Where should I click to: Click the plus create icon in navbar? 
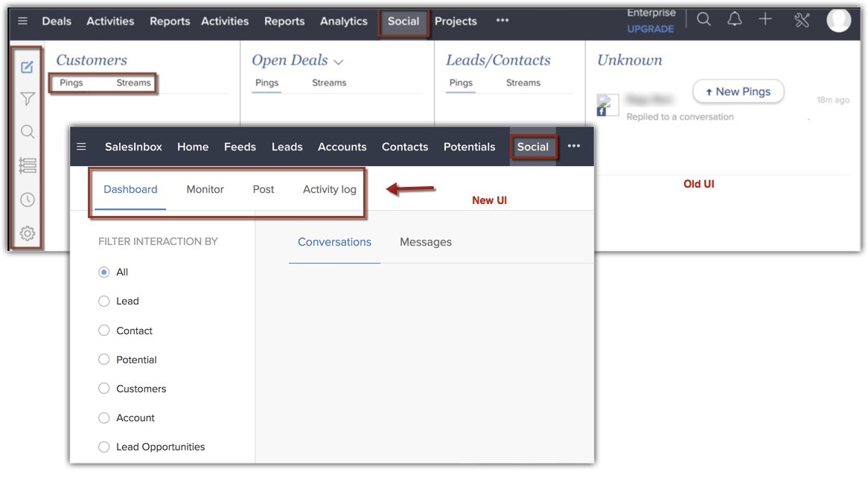[765, 19]
